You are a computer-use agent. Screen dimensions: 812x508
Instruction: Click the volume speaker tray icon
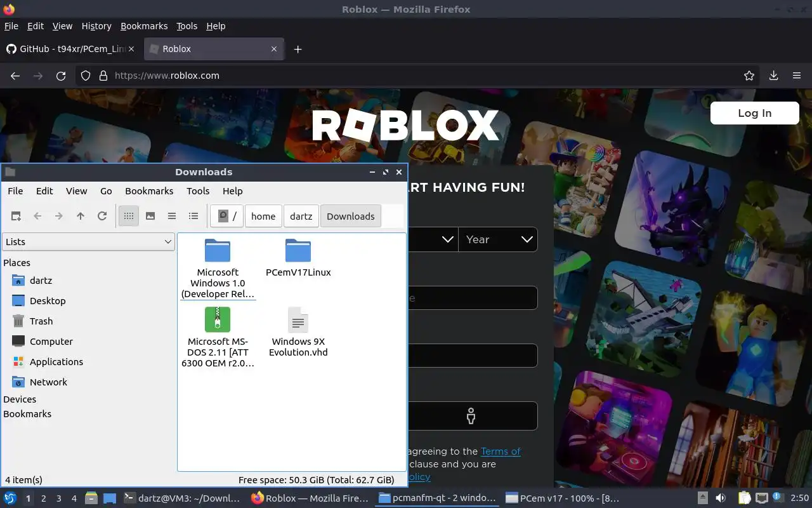[721, 498]
